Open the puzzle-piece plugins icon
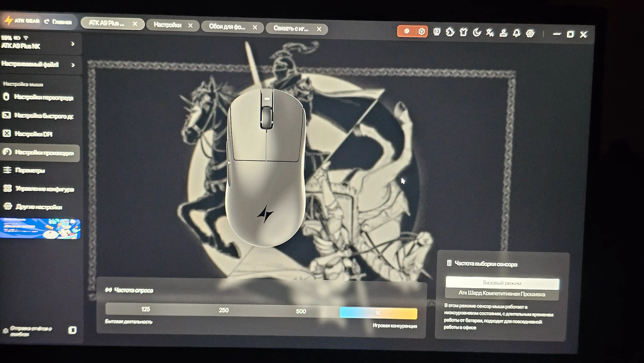 tap(450, 32)
